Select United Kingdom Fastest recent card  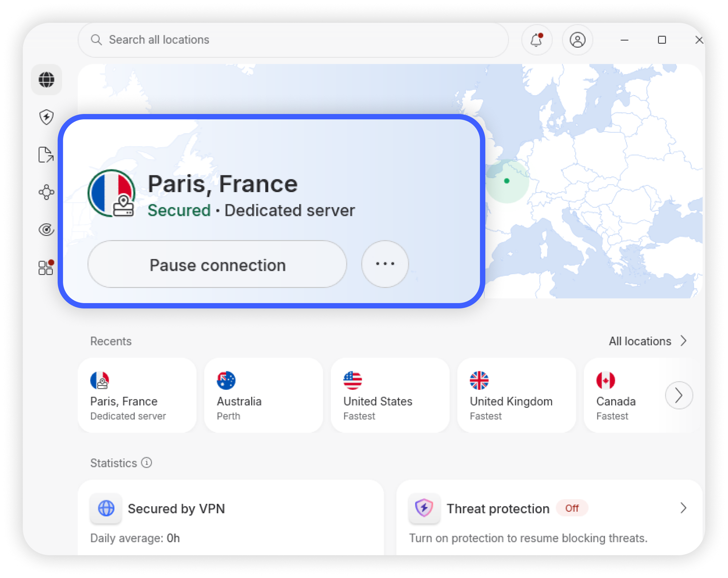pyautogui.click(x=517, y=395)
